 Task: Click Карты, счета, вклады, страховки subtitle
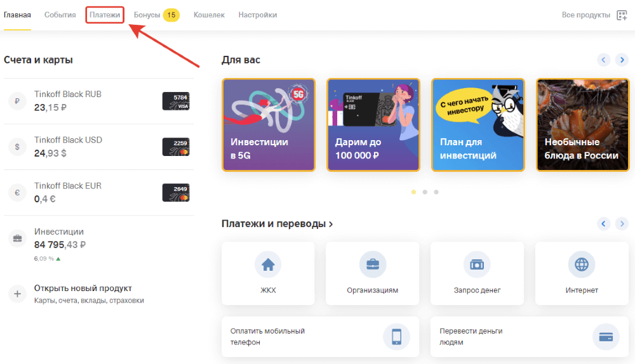[x=89, y=301]
